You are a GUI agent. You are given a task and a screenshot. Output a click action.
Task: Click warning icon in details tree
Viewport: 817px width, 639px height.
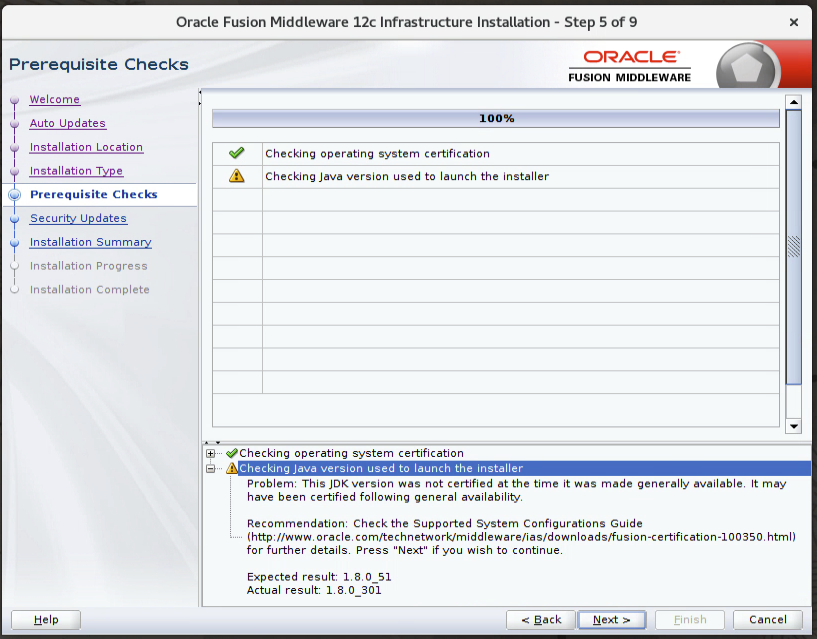click(x=232, y=468)
